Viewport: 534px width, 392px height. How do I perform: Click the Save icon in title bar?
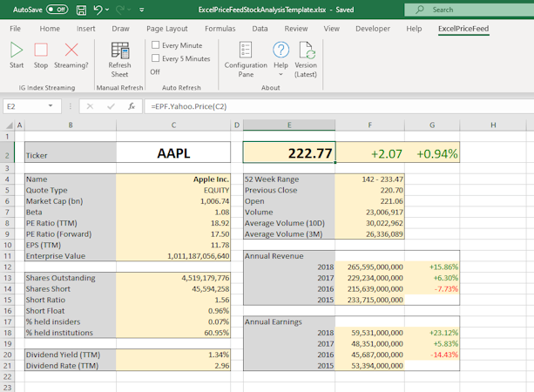click(79, 10)
